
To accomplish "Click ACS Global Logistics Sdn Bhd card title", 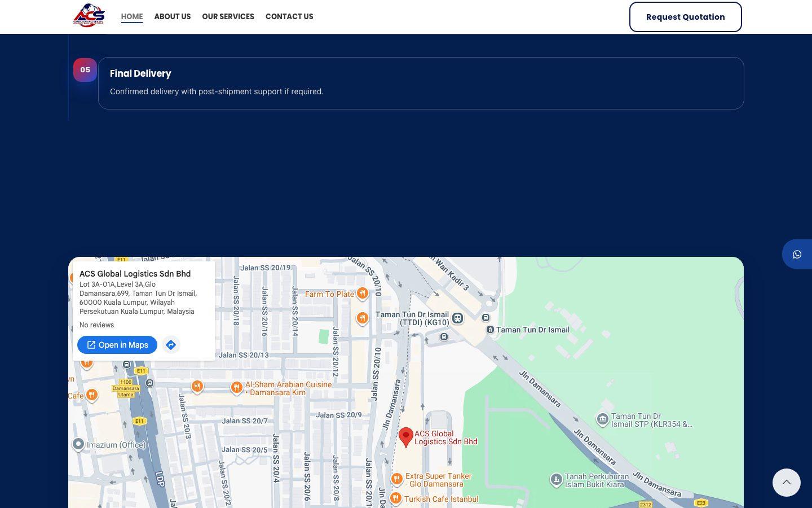I will pyautogui.click(x=135, y=274).
